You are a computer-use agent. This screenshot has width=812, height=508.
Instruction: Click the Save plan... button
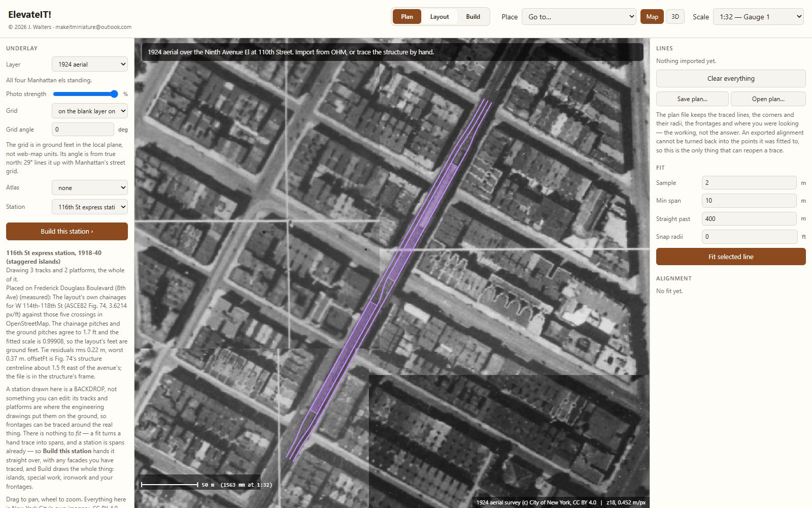pos(692,99)
